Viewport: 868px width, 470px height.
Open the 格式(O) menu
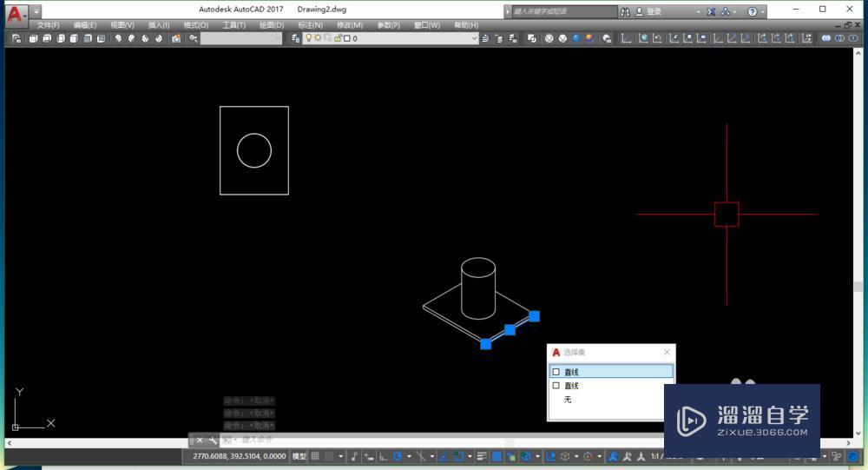[x=196, y=25]
